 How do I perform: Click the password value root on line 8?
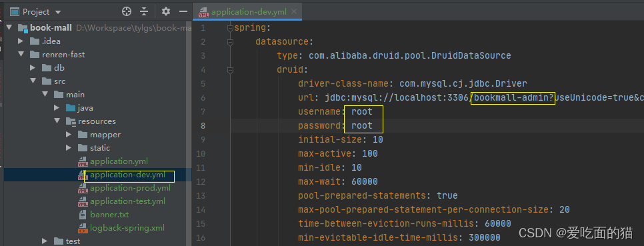362,126
